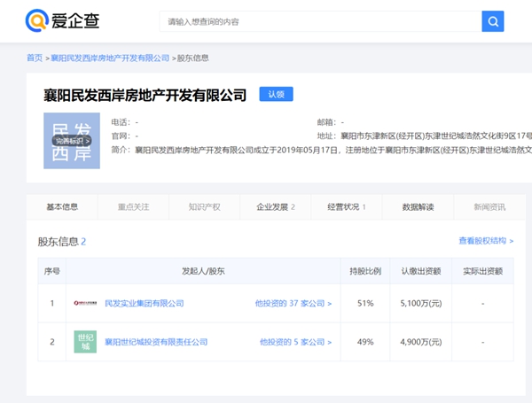Switch to the 新闻资讯 tab
Screen dimensions: 532x403
489,206
